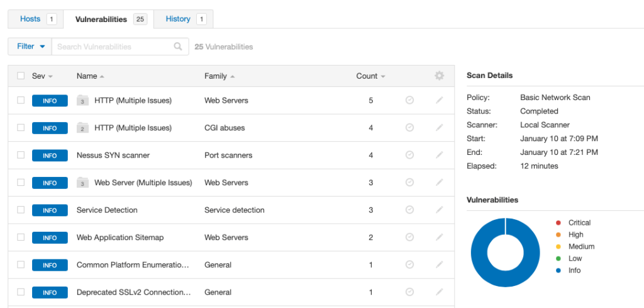Click the Search Vulnerabilities input field
Screen dimensions: 644x308
113,47
